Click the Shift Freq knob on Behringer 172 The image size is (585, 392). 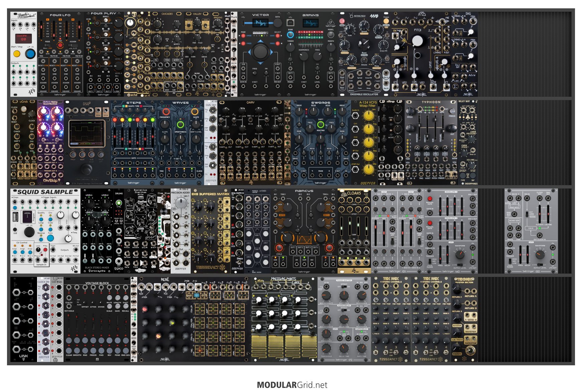pyautogui.click(x=344, y=296)
